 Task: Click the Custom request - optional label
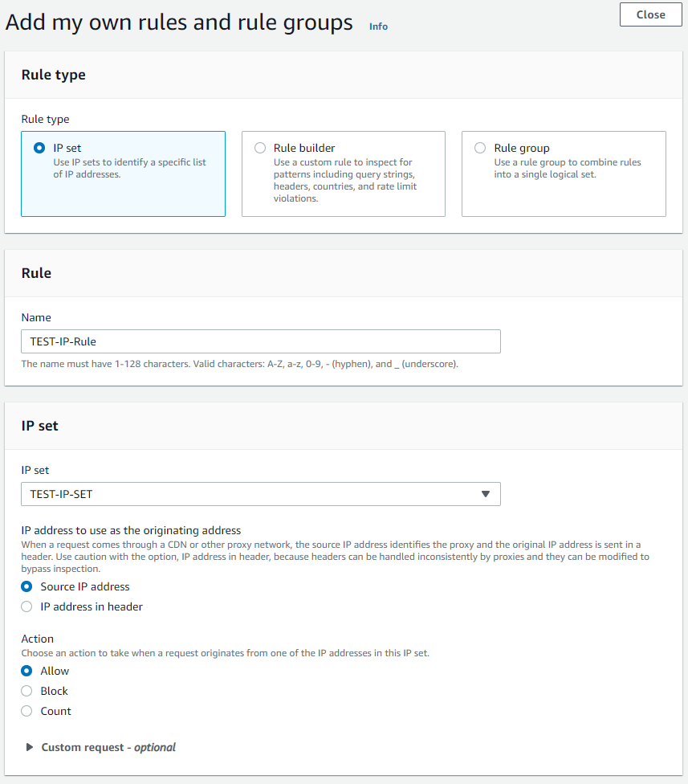tap(108, 748)
